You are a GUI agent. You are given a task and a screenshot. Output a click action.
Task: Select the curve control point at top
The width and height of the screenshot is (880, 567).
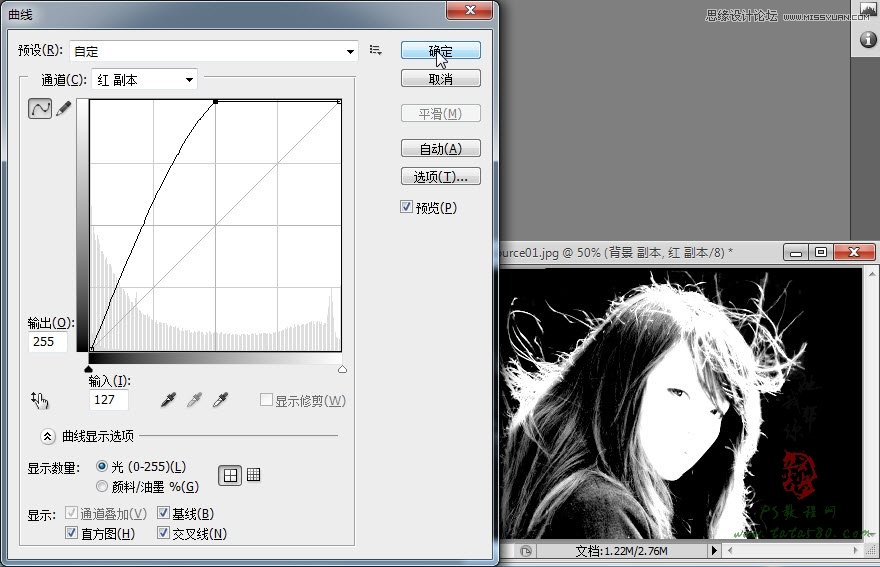[x=216, y=102]
